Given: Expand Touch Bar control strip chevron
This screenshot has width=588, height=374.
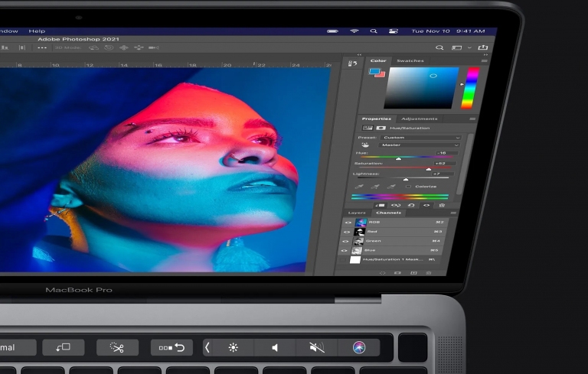Looking at the screenshot, I should tap(207, 348).
